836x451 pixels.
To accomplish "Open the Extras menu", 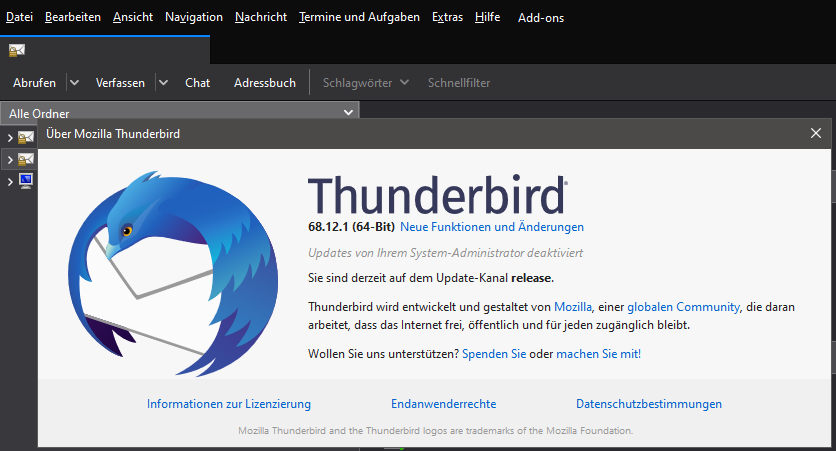I will pos(447,17).
